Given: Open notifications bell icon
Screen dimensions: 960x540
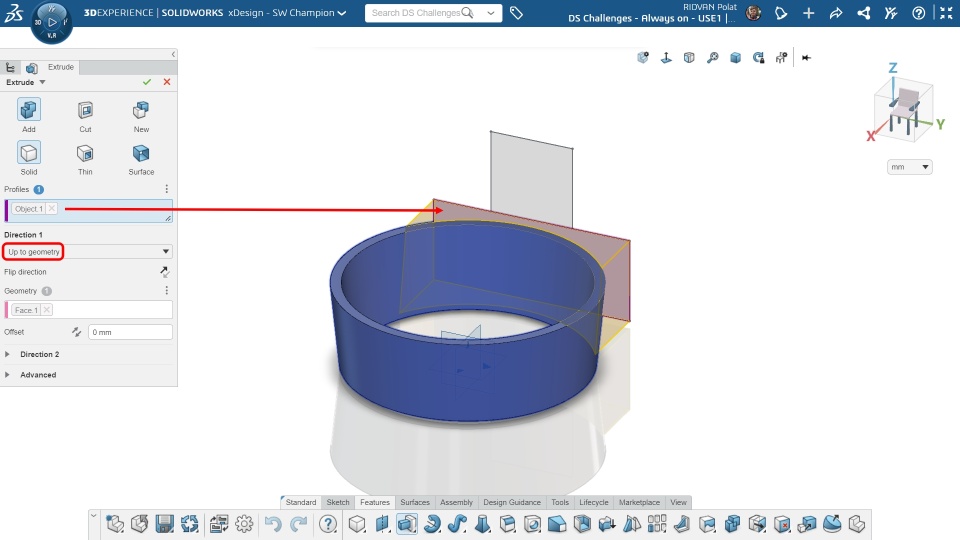Looking at the screenshot, I should [781, 13].
